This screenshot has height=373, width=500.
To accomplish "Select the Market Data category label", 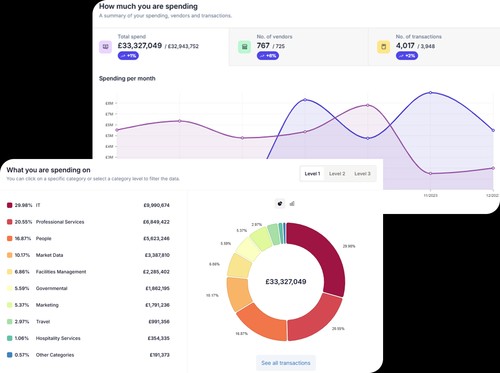I will [x=49, y=255].
